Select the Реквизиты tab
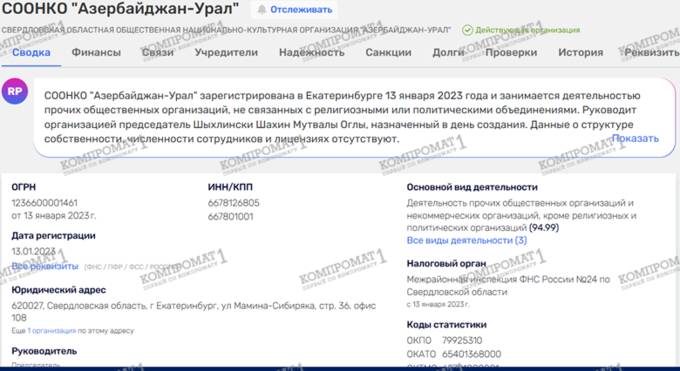The width and height of the screenshot is (680, 371). click(652, 53)
